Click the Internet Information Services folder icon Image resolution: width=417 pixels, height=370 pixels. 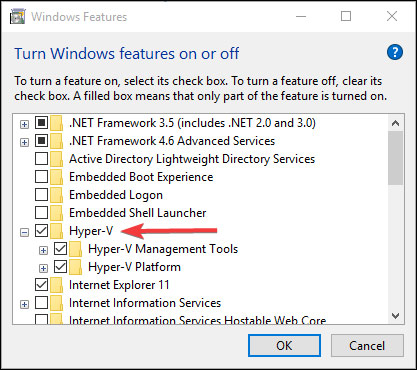click(x=57, y=303)
